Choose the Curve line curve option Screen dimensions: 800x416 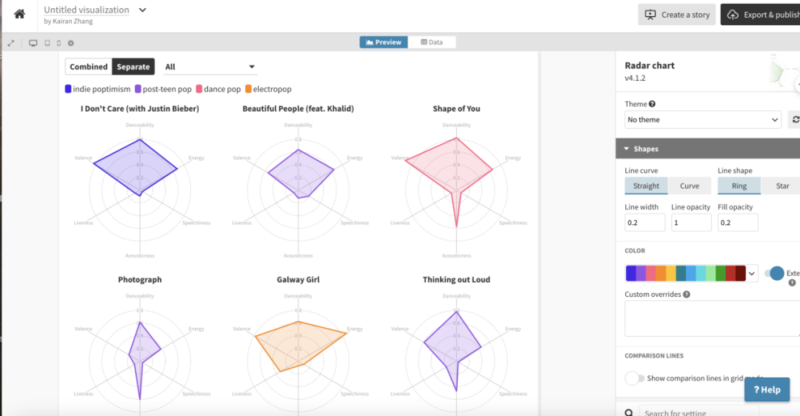tap(689, 186)
